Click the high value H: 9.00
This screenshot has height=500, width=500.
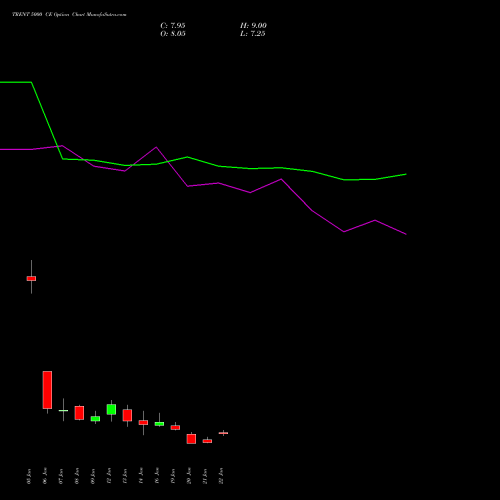pyautogui.click(x=253, y=26)
